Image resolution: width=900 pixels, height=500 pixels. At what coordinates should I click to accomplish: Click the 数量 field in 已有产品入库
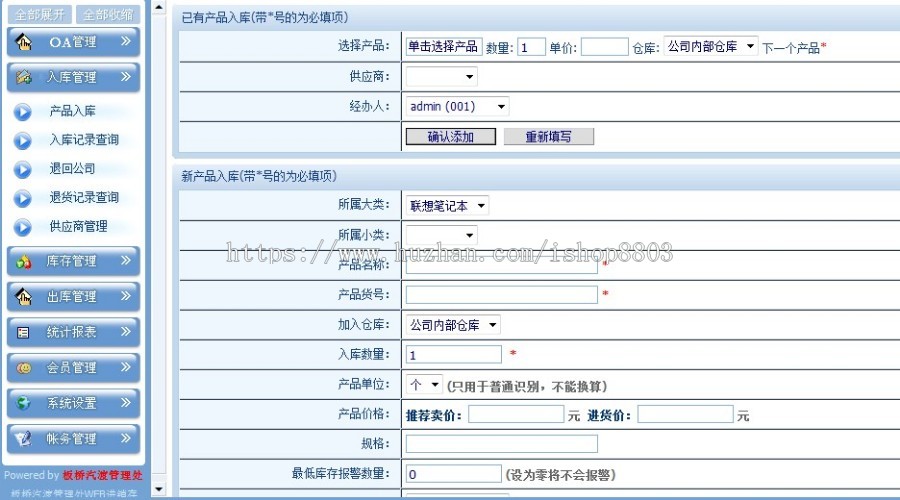pos(532,47)
